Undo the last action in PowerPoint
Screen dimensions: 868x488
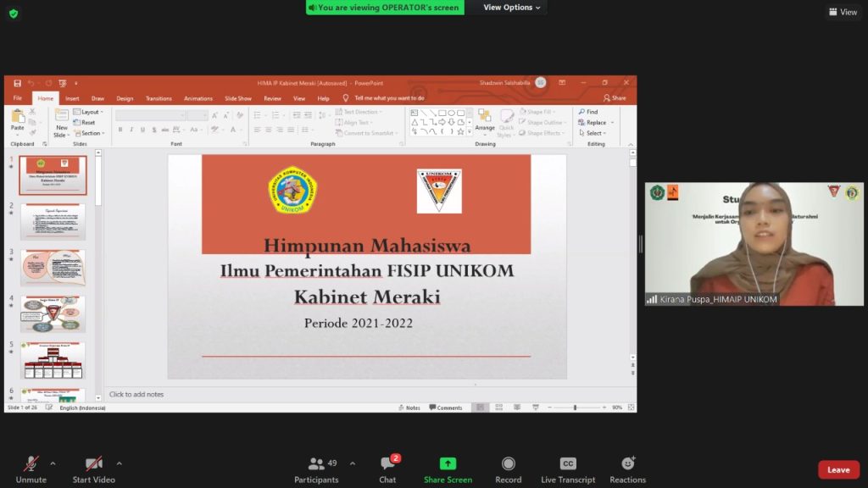31,83
